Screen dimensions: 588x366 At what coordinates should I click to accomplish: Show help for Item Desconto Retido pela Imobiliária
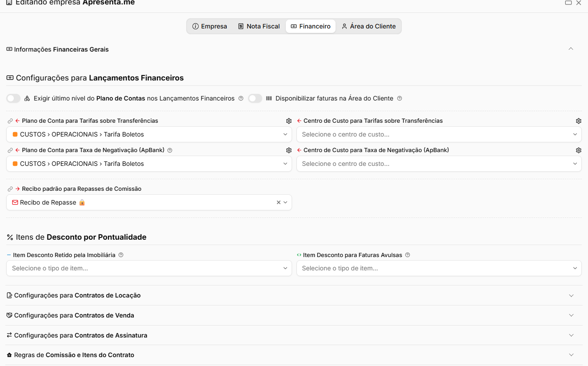(x=121, y=255)
